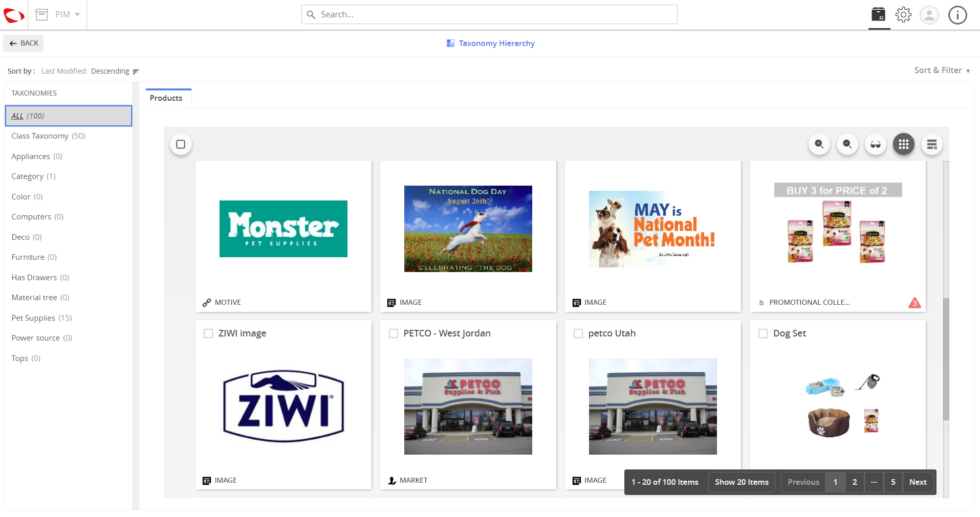Open the clipboard basket icon in header
The width and height of the screenshot is (980, 517).
[x=879, y=14]
